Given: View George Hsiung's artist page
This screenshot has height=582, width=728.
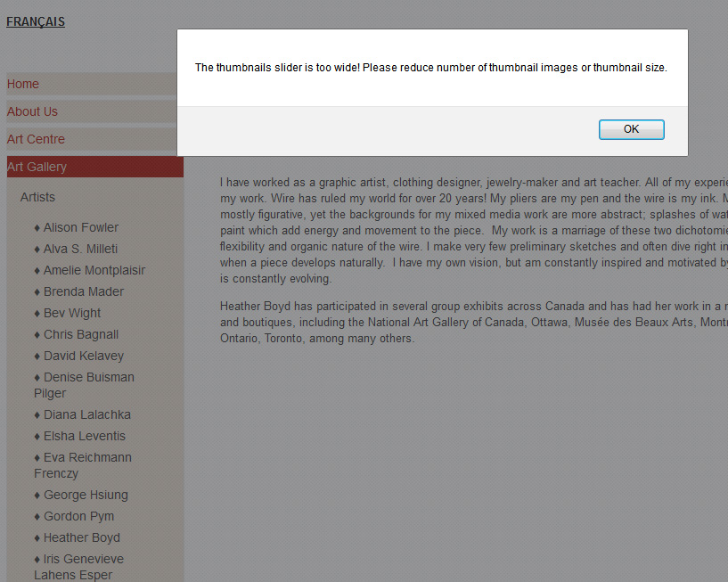Looking at the screenshot, I should pos(81,495).
